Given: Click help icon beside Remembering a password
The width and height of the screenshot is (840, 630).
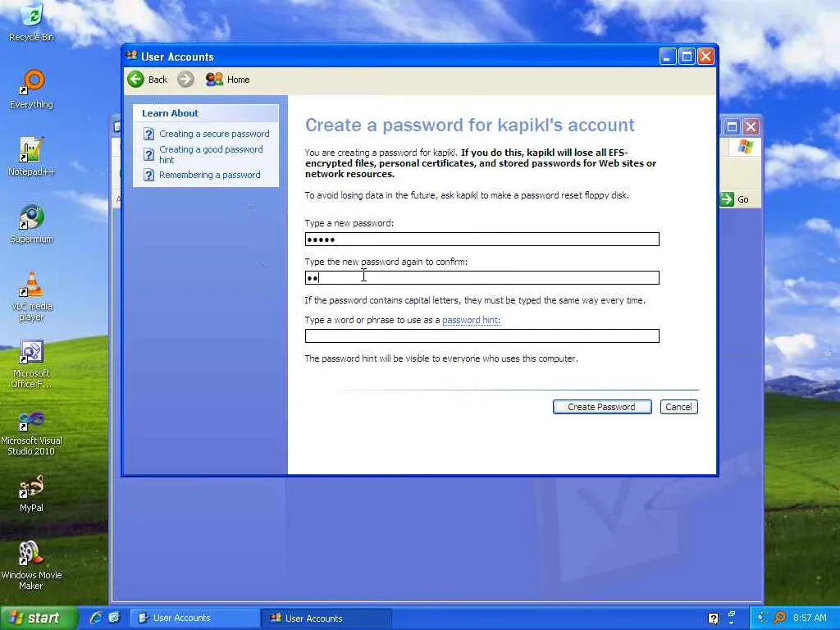Looking at the screenshot, I should coord(149,176).
